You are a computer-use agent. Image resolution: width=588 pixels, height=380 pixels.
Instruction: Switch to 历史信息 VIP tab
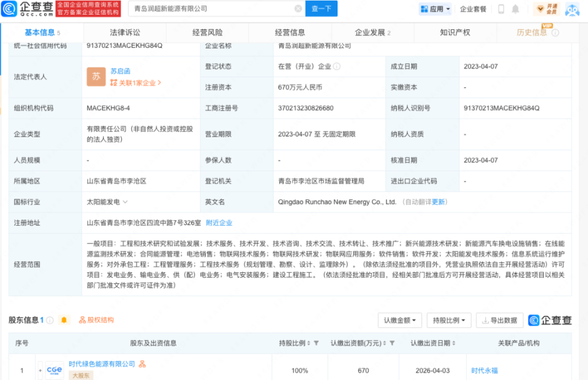coord(532,32)
